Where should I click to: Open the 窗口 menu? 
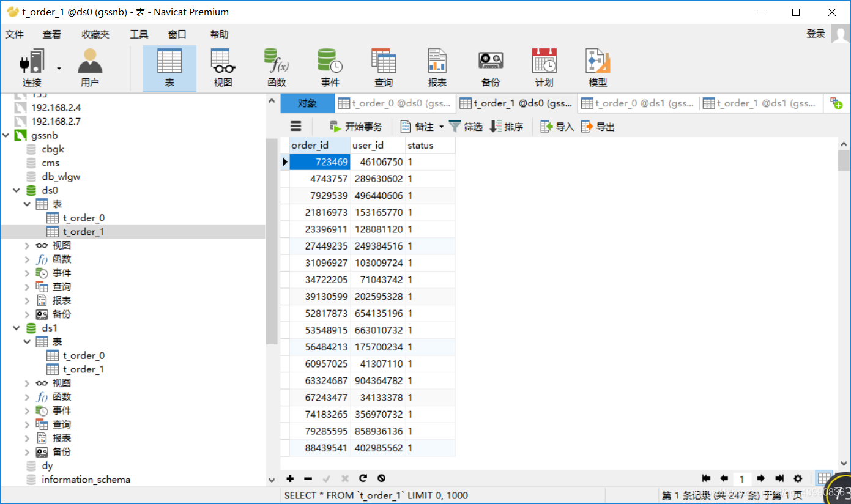(177, 34)
